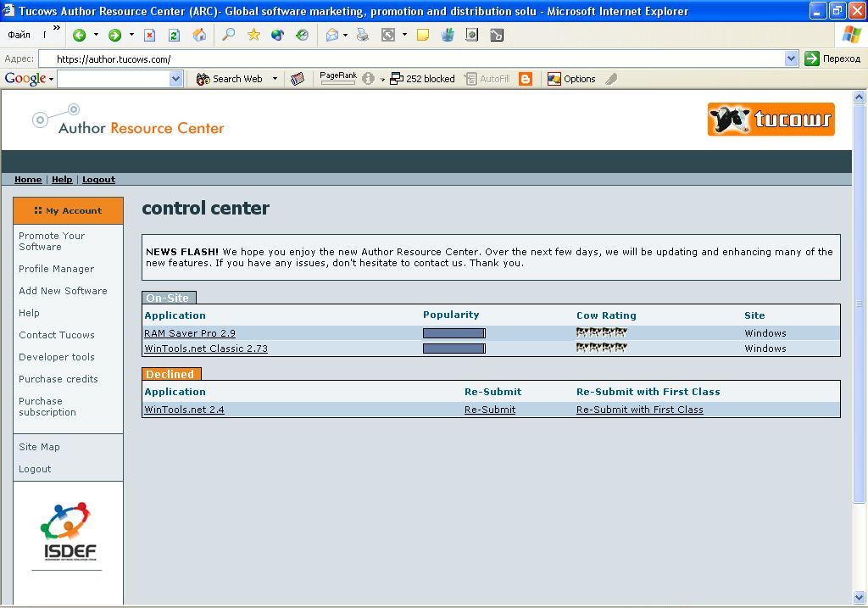Click the Logout link in top navigation
Image resolution: width=868 pixels, height=608 pixels.
(98, 180)
